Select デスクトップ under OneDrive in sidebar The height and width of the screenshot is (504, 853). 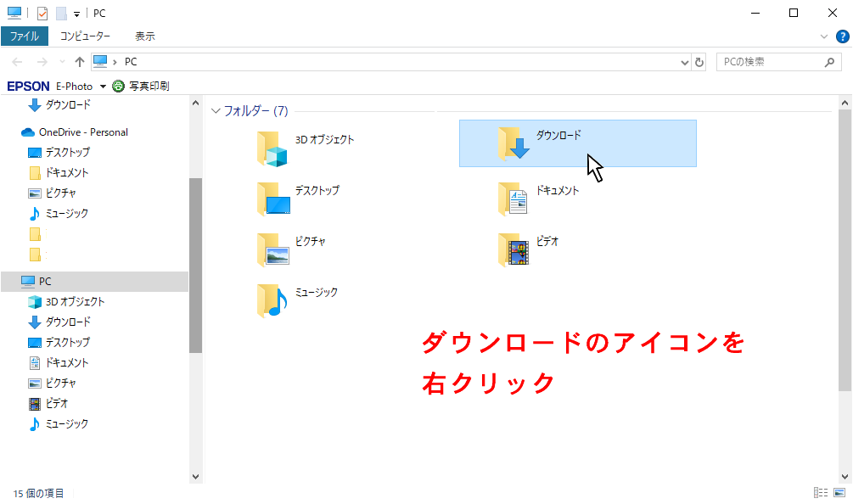59,152
